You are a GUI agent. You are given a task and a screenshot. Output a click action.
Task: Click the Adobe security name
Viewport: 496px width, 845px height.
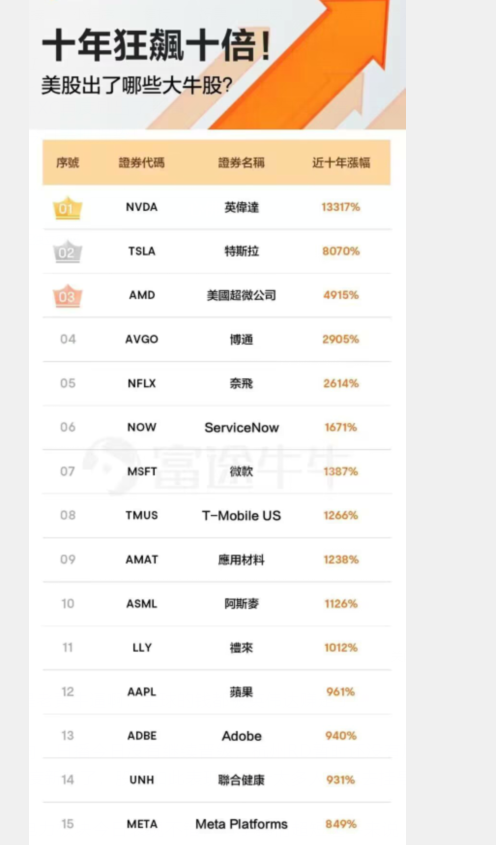[x=242, y=736]
